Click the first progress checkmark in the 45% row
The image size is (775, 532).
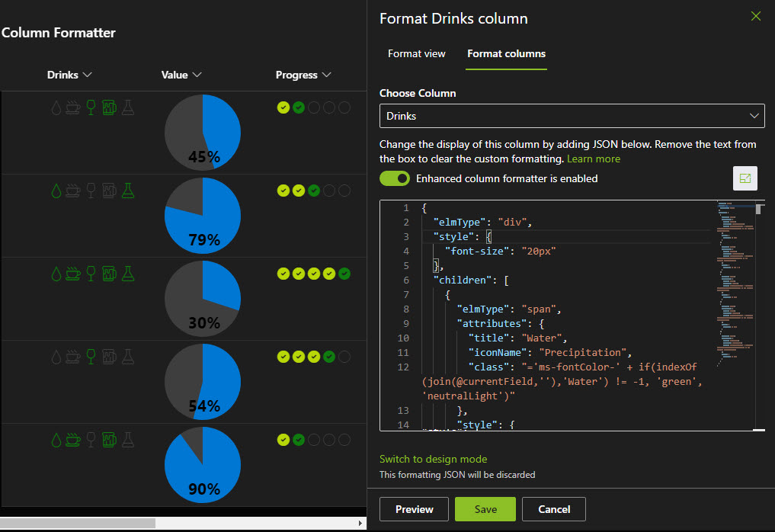pos(283,107)
